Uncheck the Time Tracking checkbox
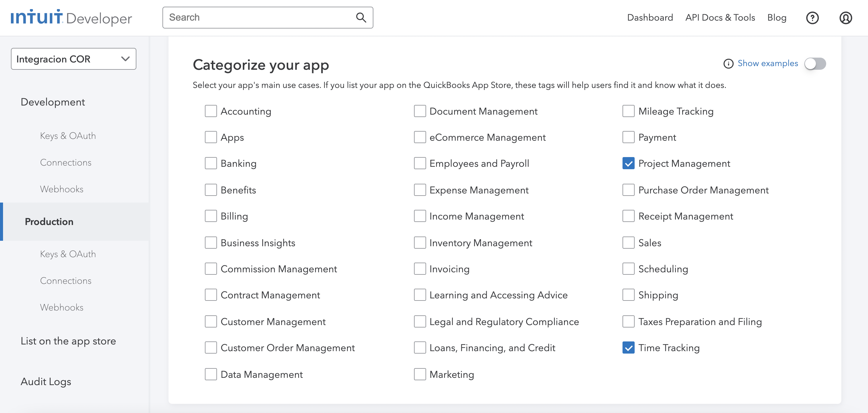Screen dimensions: 868x413 629,348
